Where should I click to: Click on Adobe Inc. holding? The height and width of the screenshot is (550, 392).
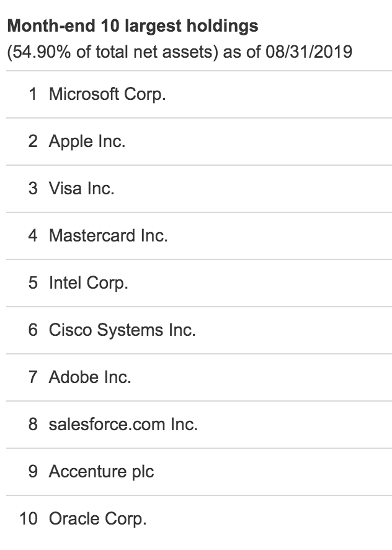[199, 377]
